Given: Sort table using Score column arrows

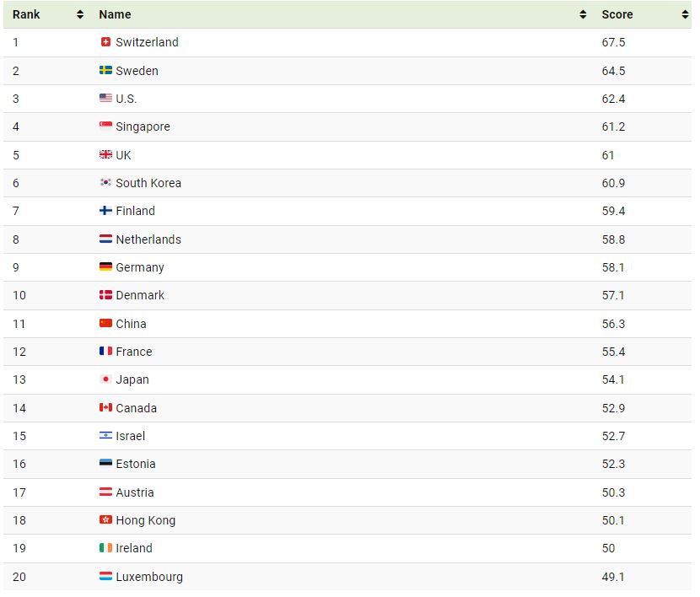Looking at the screenshot, I should coord(685,14).
